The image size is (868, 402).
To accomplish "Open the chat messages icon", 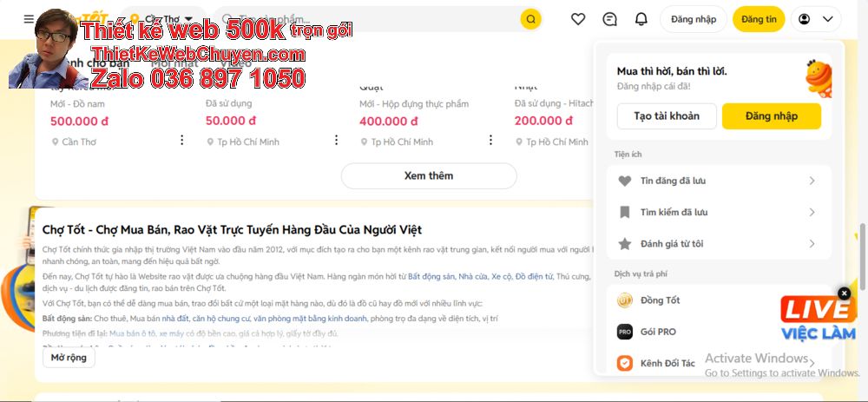I will click(x=610, y=19).
